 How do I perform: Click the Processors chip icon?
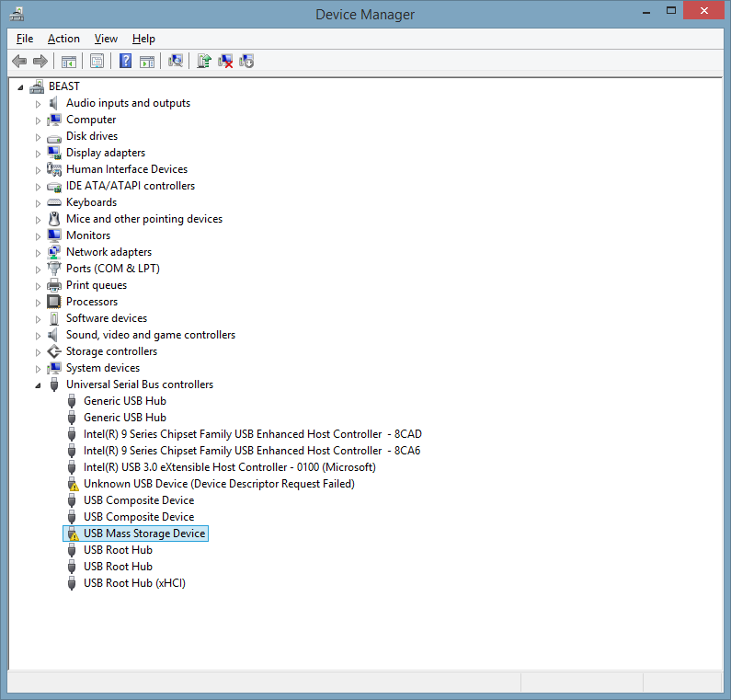point(54,302)
